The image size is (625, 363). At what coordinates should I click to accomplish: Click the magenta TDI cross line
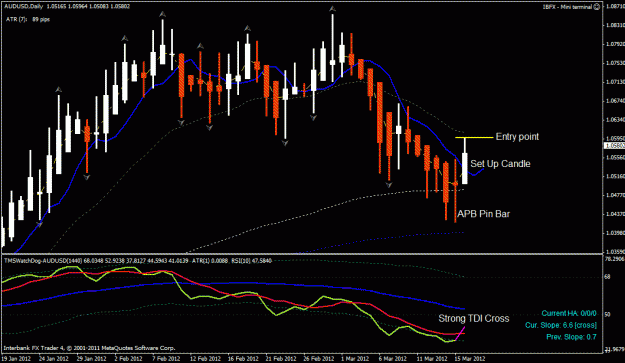pos(460,334)
